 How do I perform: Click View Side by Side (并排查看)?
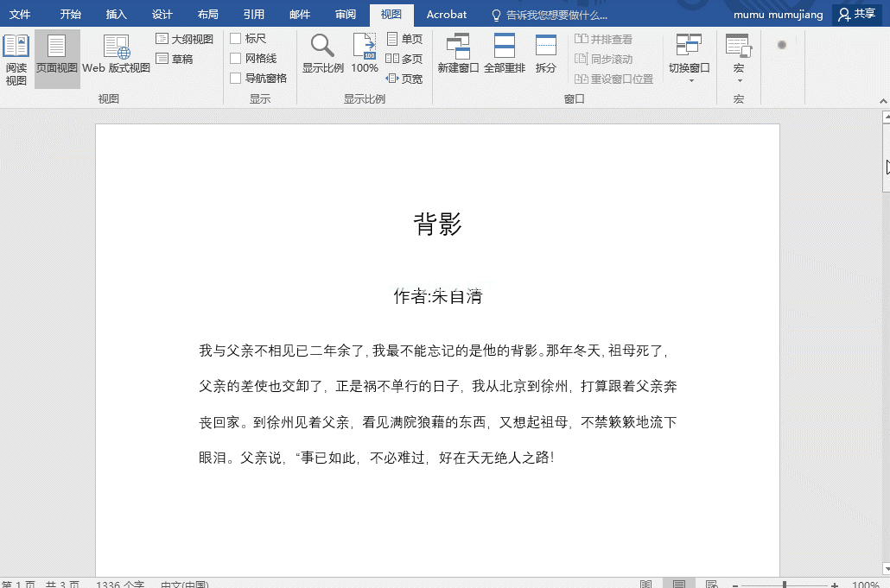pyautogui.click(x=603, y=39)
